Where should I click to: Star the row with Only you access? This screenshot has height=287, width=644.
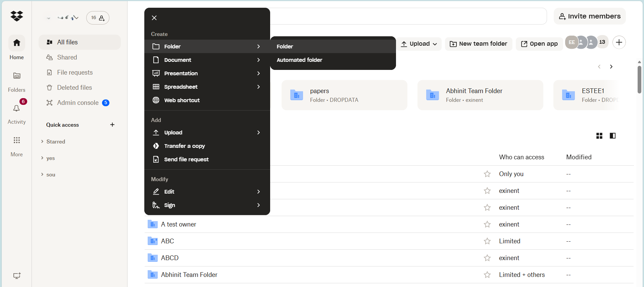[487, 174]
